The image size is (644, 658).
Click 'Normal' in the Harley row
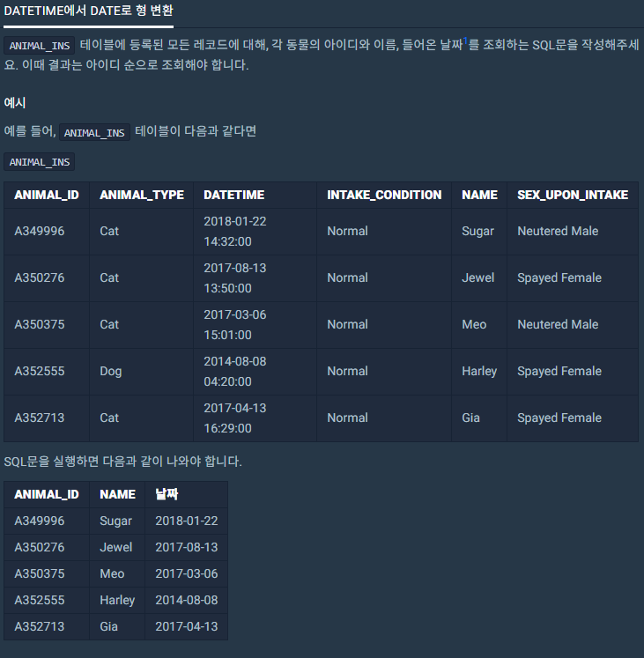(x=348, y=372)
